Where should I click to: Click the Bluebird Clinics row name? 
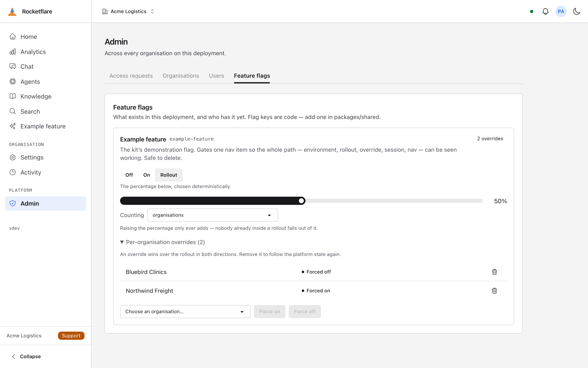pyautogui.click(x=146, y=272)
